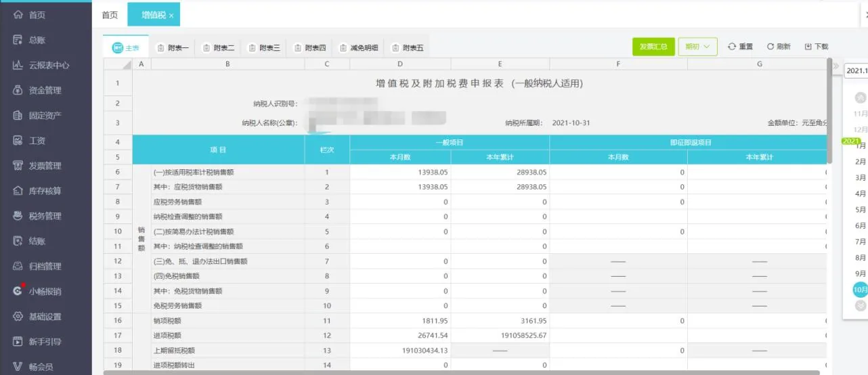
Task: Click the 上期留抵税额 row label
Action: (174, 350)
